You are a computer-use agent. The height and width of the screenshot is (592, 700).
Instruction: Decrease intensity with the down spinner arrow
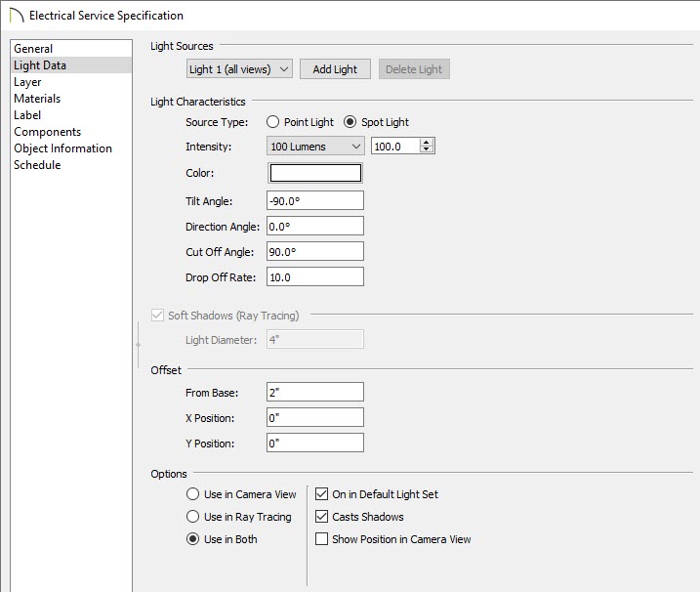click(x=427, y=149)
